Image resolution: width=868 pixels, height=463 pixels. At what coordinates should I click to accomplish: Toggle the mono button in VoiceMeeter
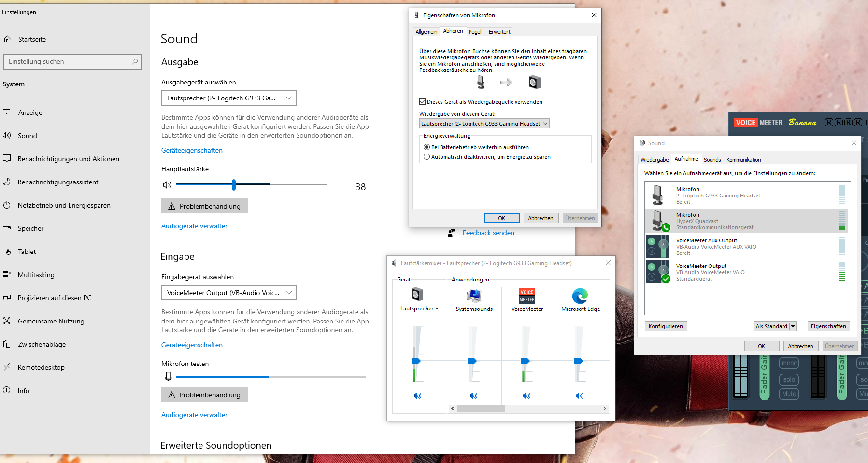(x=789, y=363)
